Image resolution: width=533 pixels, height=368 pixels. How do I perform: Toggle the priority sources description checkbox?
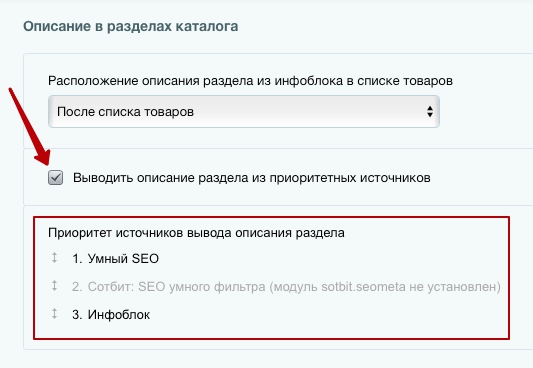click(x=55, y=177)
